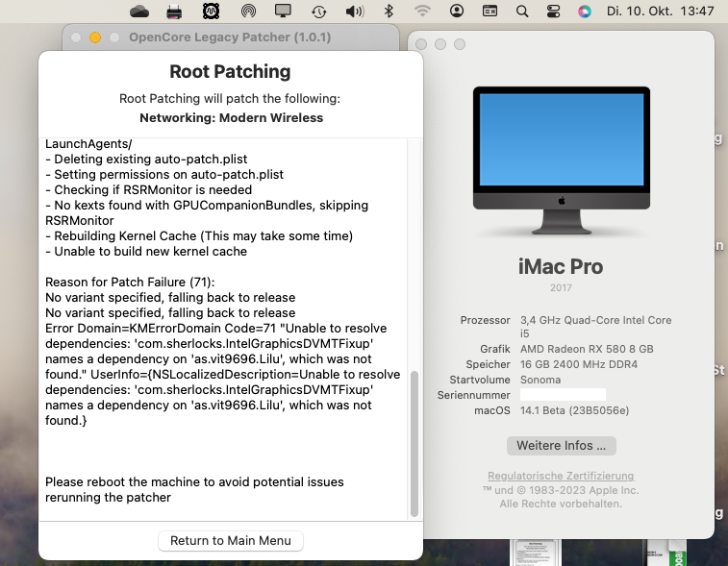The image size is (728, 566).
Task: Click the iMac Pro model name heading
Action: [x=561, y=267]
